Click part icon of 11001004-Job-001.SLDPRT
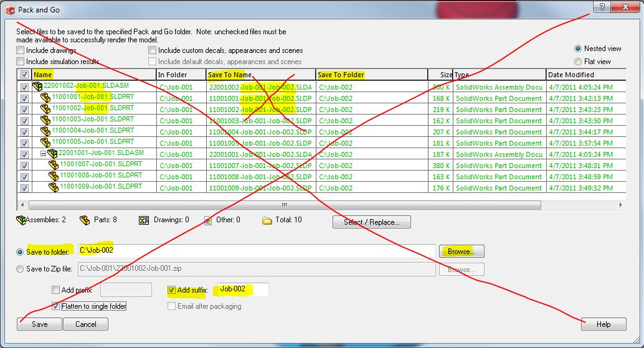Viewport: 644px width, 348px height. [45, 131]
